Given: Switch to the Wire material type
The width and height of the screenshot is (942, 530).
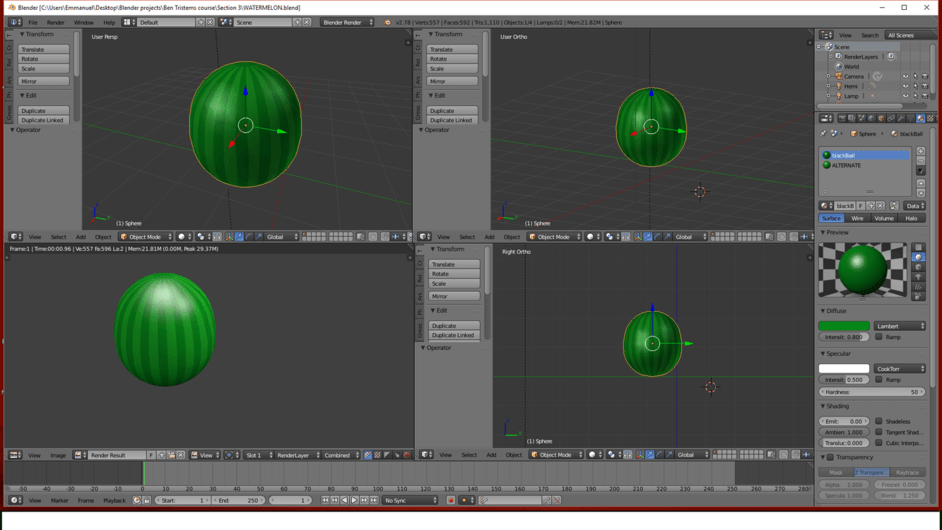Looking at the screenshot, I should tap(857, 218).
